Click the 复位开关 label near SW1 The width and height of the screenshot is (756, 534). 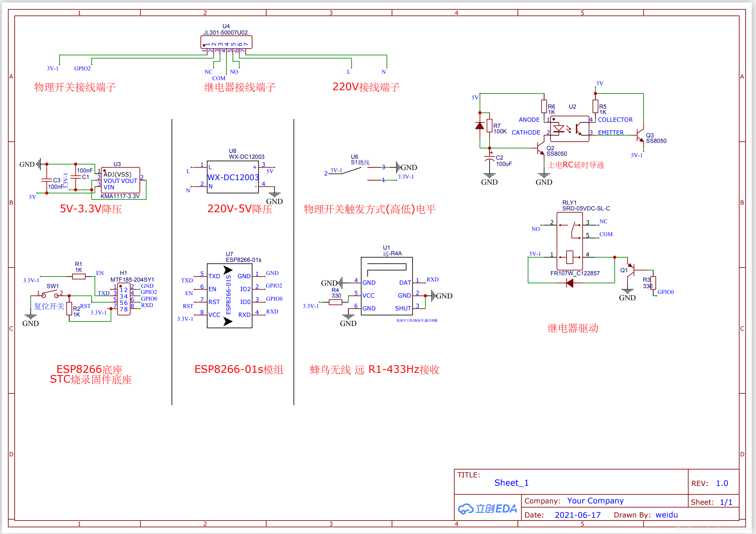click(x=49, y=306)
